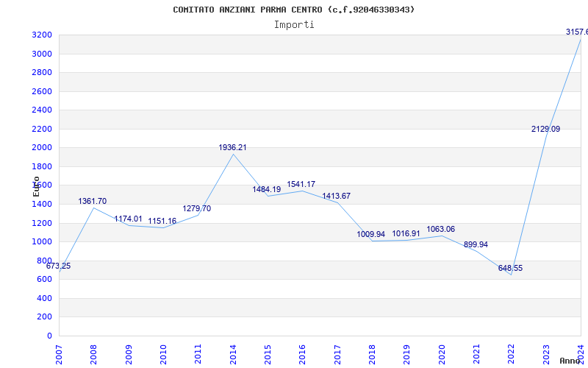Click the x-axis year 2021

pyautogui.click(x=476, y=355)
